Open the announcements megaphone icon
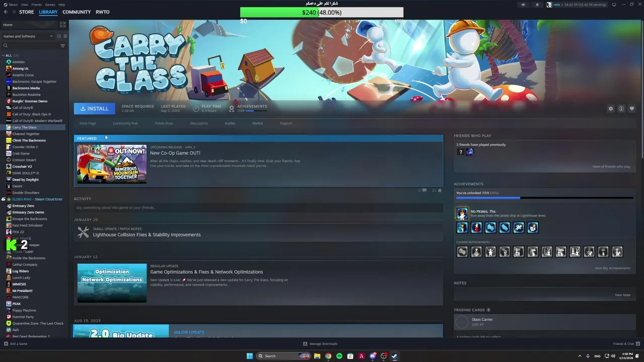 [523, 5]
